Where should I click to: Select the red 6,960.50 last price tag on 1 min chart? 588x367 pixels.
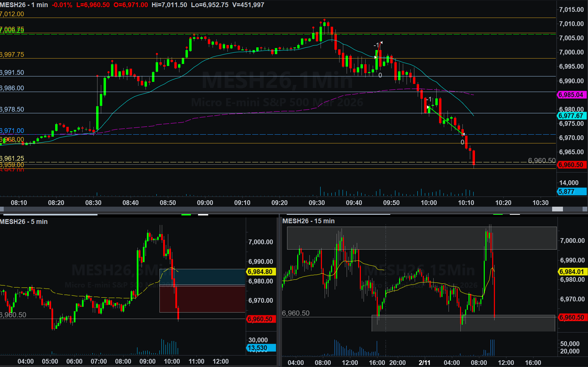tap(571, 165)
